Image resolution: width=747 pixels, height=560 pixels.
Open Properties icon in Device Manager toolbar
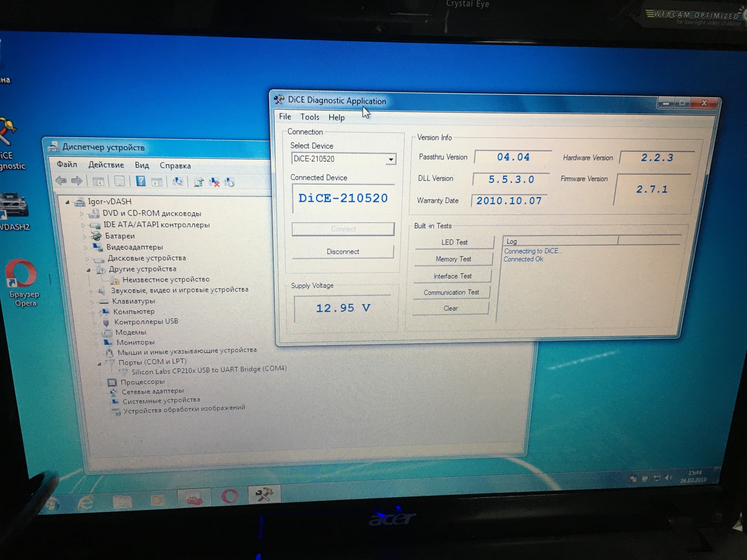click(x=120, y=182)
